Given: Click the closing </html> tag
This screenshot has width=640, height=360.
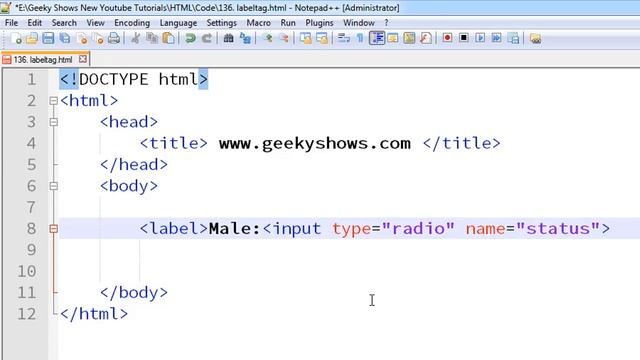Looking at the screenshot, I should pyautogui.click(x=94, y=314).
